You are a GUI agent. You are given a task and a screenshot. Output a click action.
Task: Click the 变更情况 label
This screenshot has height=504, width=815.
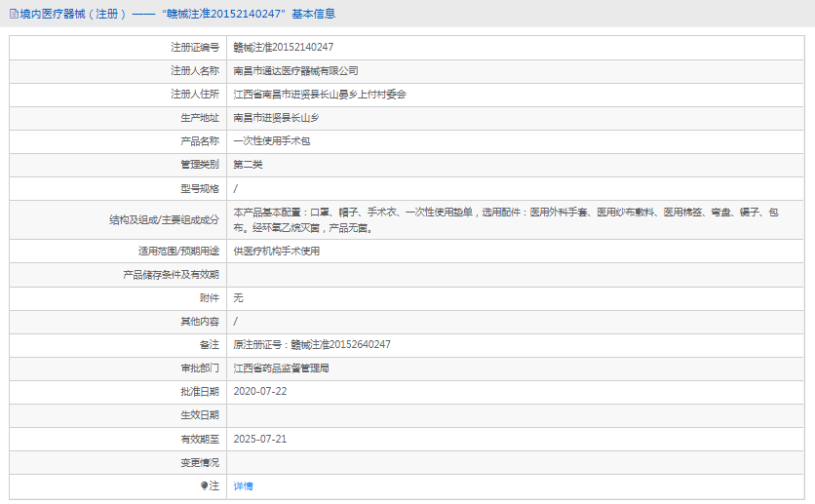(x=200, y=463)
